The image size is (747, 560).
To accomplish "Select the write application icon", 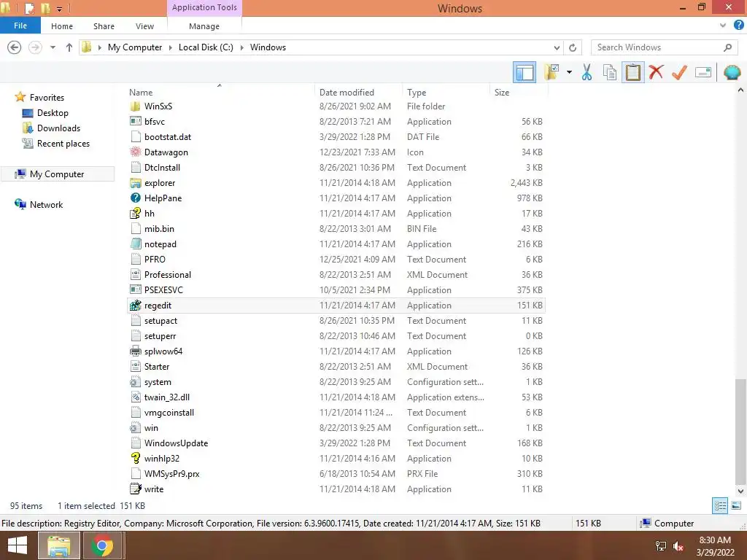I will [136, 489].
